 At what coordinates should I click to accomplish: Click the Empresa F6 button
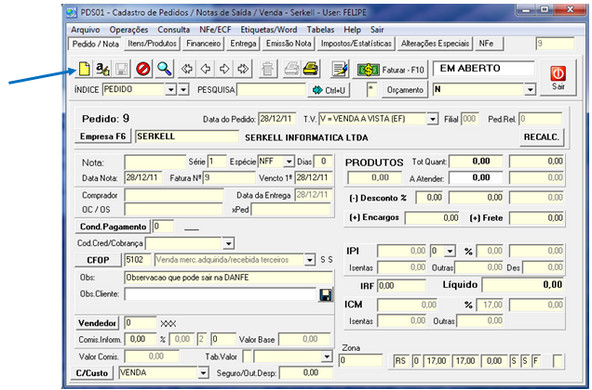(x=103, y=136)
